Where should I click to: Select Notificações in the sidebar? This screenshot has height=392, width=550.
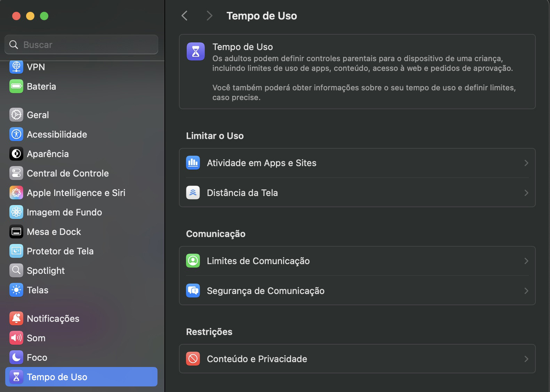tap(81, 318)
